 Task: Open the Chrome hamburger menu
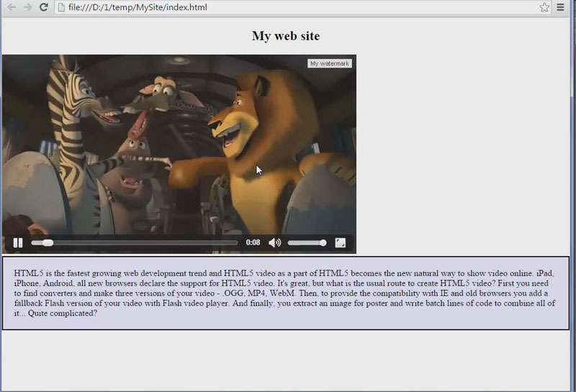560,7
